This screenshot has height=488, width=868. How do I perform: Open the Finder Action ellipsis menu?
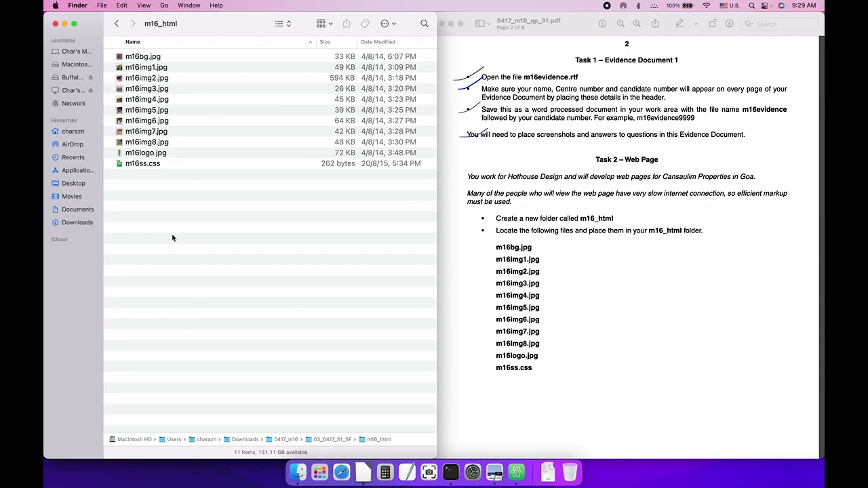[388, 24]
